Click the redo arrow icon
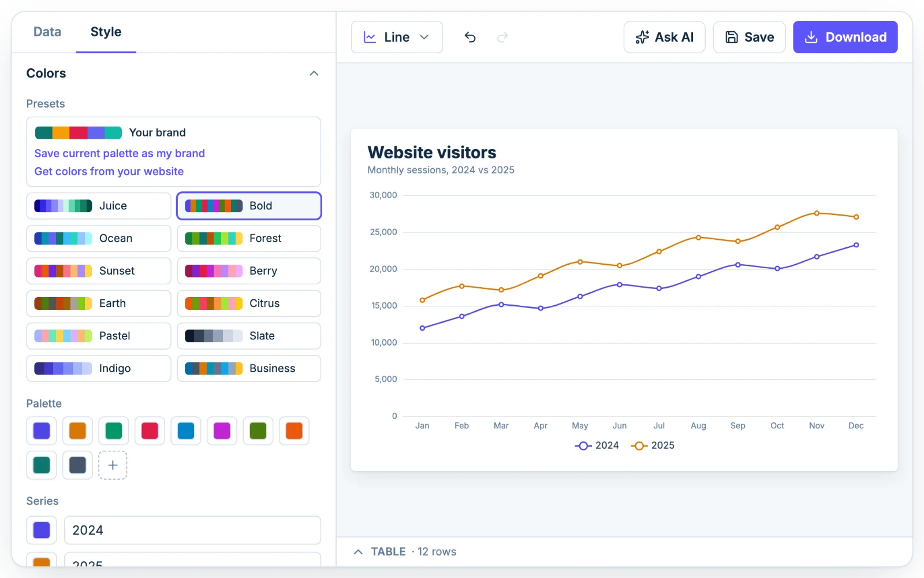 (x=502, y=37)
